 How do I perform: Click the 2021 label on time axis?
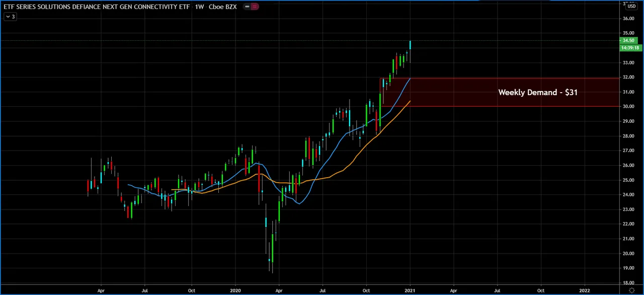pos(410,290)
